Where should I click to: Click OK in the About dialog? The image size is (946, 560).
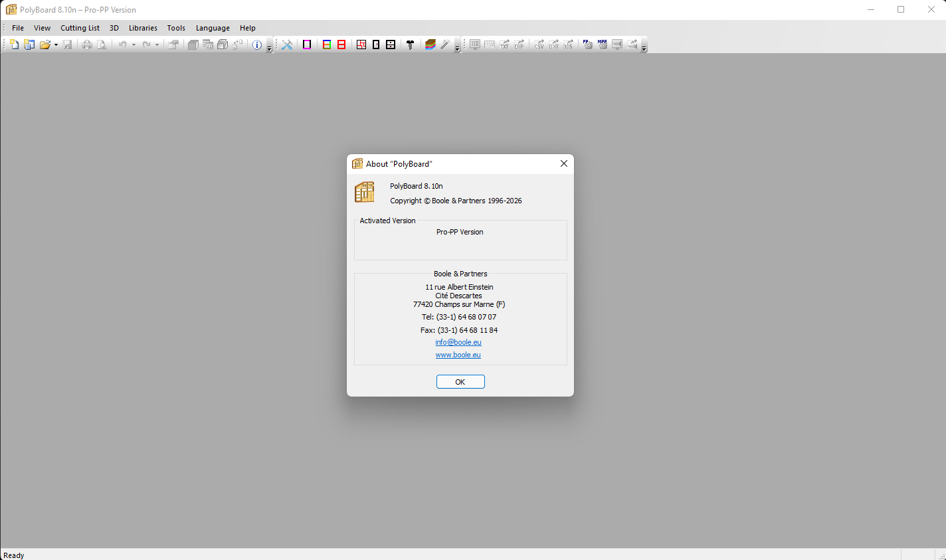coord(460,382)
